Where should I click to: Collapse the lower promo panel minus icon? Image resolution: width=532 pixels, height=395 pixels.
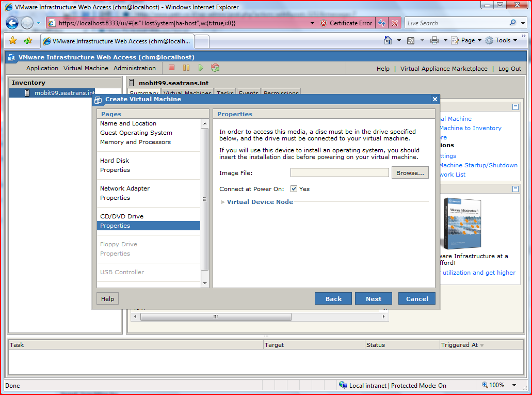pyautogui.click(x=515, y=189)
